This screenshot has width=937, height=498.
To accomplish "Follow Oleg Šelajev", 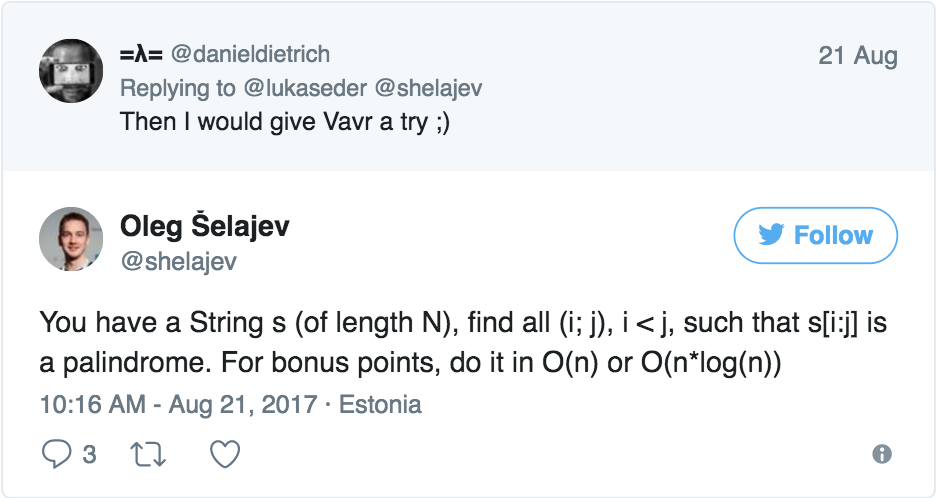I will point(815,236).
